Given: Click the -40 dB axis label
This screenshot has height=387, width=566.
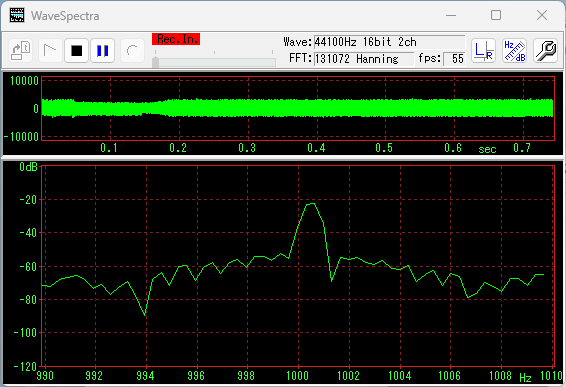Looking at the screenshot, I should (x=28, y=233).
